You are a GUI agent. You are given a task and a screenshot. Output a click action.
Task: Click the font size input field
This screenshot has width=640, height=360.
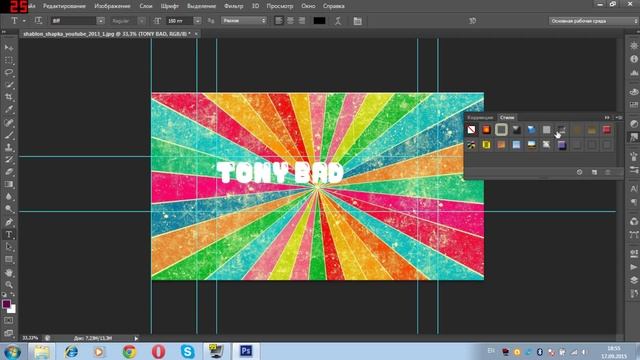[x=179, y=20]
